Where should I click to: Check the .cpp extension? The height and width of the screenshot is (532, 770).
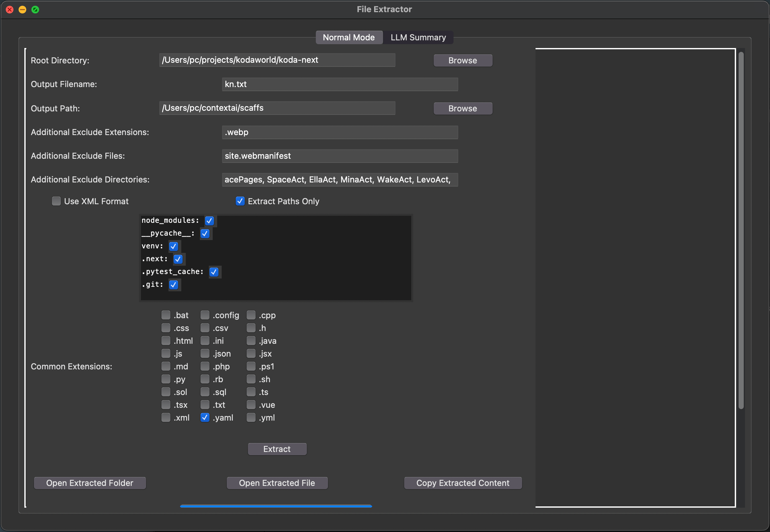tap(251, 315)
